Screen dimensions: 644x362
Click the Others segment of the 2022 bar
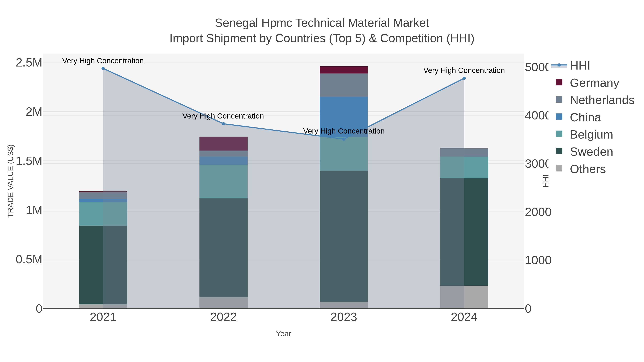pyautogui.click(x=223, y=303)
